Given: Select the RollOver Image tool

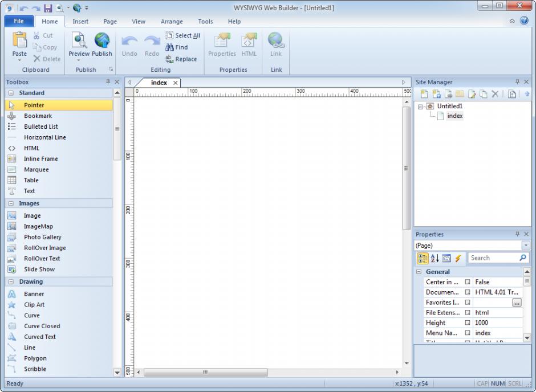Looking at the screenshot, I should 59,248.
